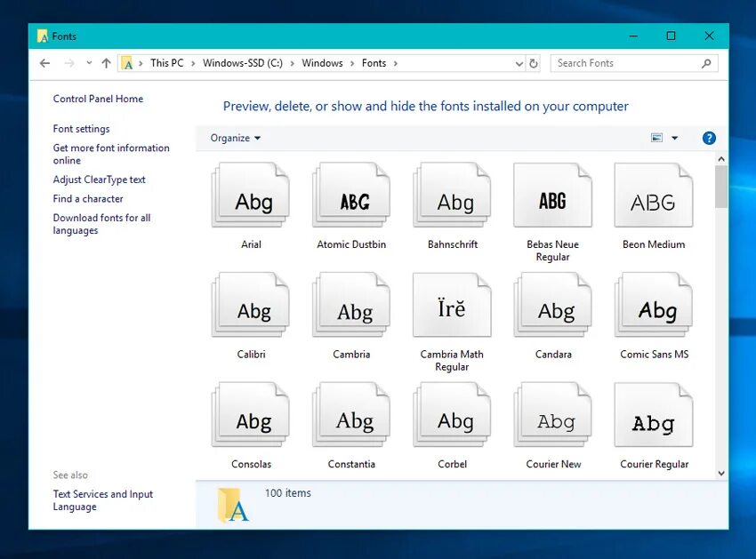Click the scrollbar down arrow
Viewport: 756px width, 559px height.
click(721, 473)
